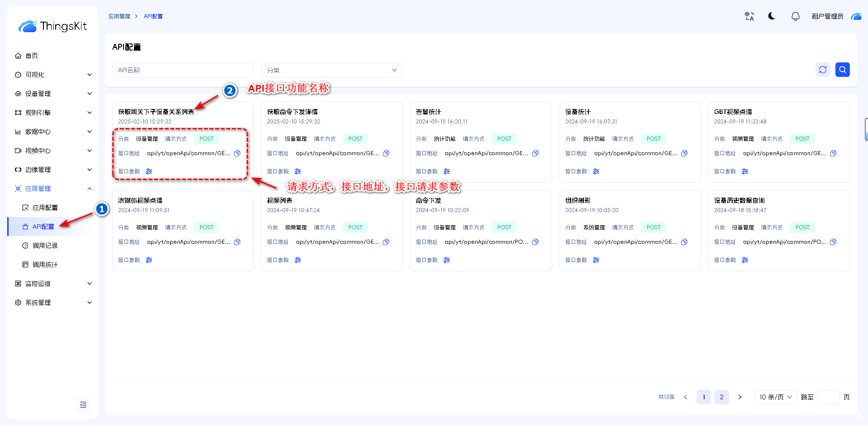
Task: Click 应用管理 breadcrumb link
Action: [119, 16]
